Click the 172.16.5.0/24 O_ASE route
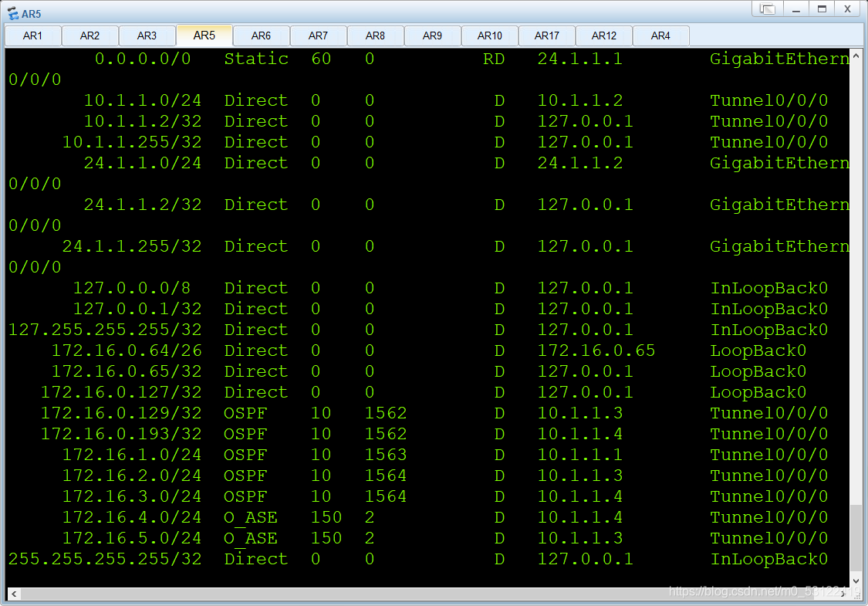This screenshot has width=868, height=606. [132, 538]
